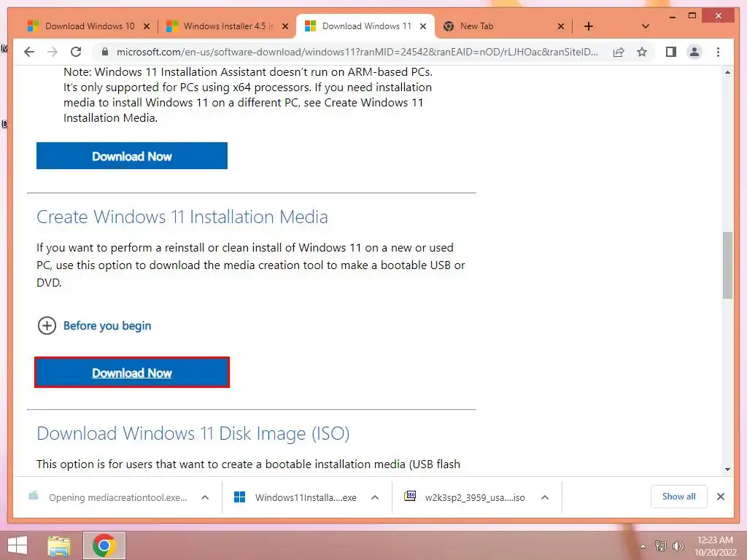747x560 pixels.
Task: Open the browser side panel
Action: [x=671, y=52]
